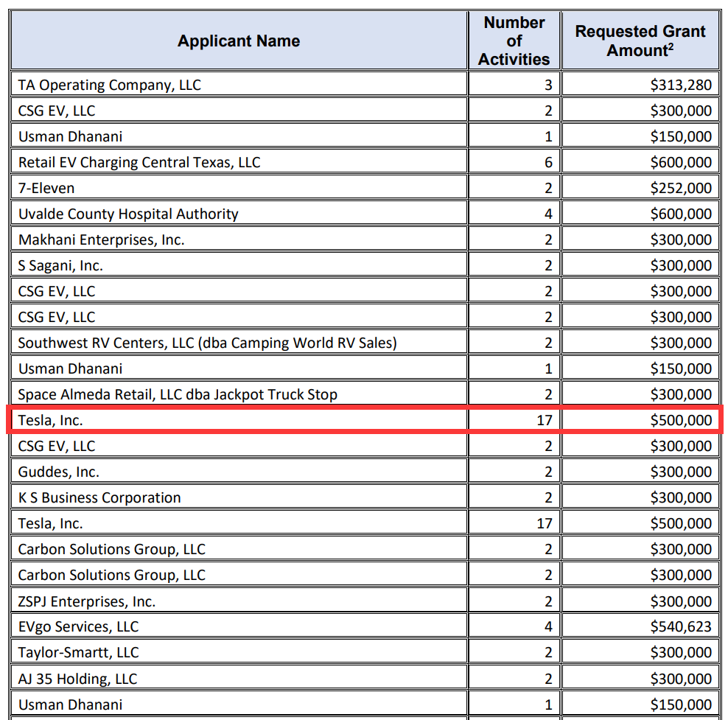Click $300,000 in Space Almeda Retail row
The width and height of the screenshot is (728, 720).
640,394
